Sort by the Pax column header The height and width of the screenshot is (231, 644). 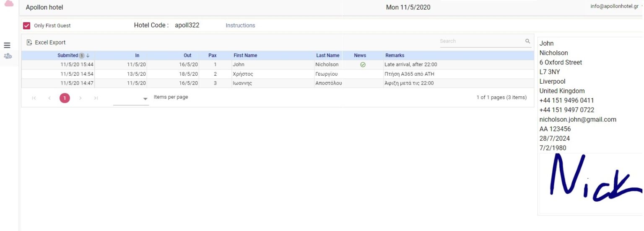coord(212,55)
